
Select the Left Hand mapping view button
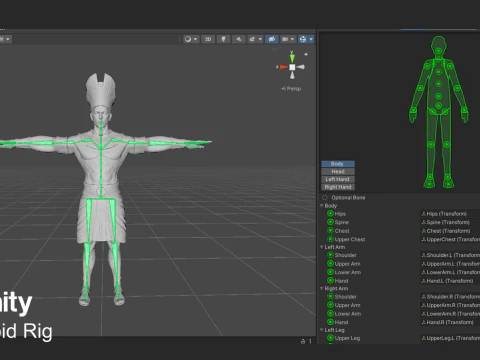point(338,179)
